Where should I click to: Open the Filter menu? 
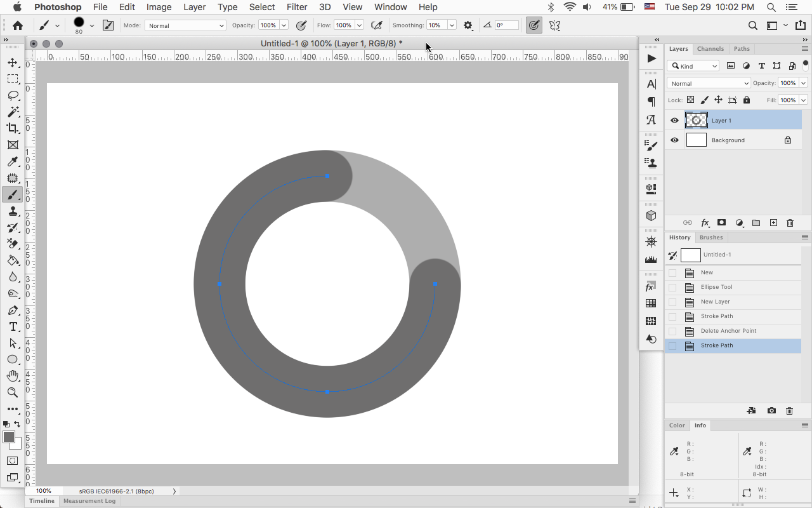click(x=297, y=7)
